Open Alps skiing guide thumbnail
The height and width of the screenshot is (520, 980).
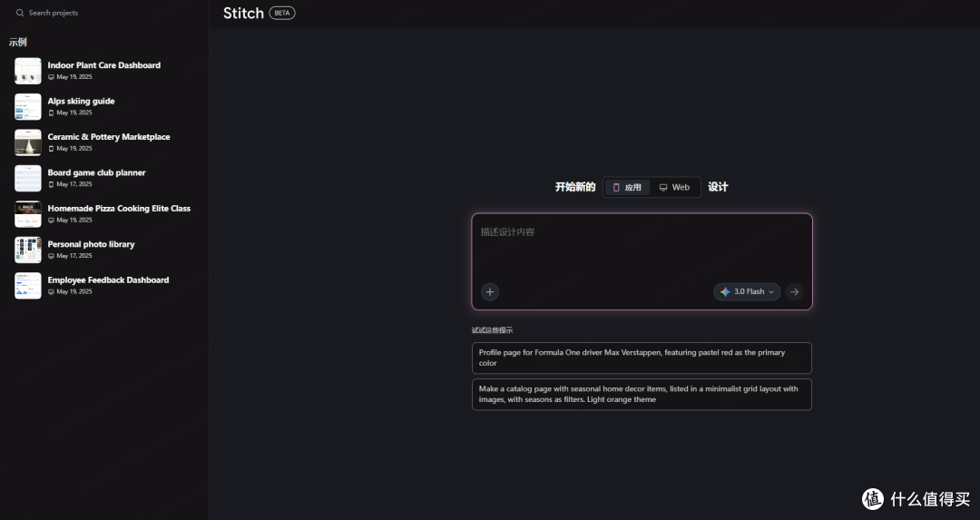28,106
